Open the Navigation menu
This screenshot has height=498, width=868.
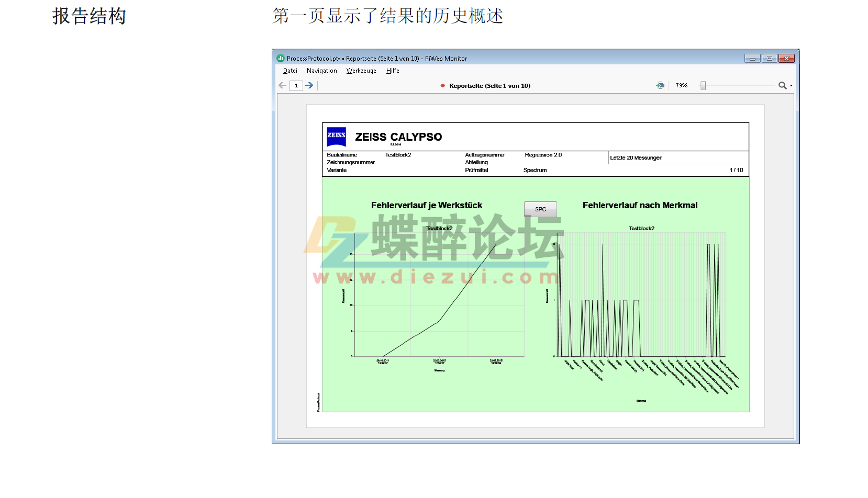click(321, 71)
